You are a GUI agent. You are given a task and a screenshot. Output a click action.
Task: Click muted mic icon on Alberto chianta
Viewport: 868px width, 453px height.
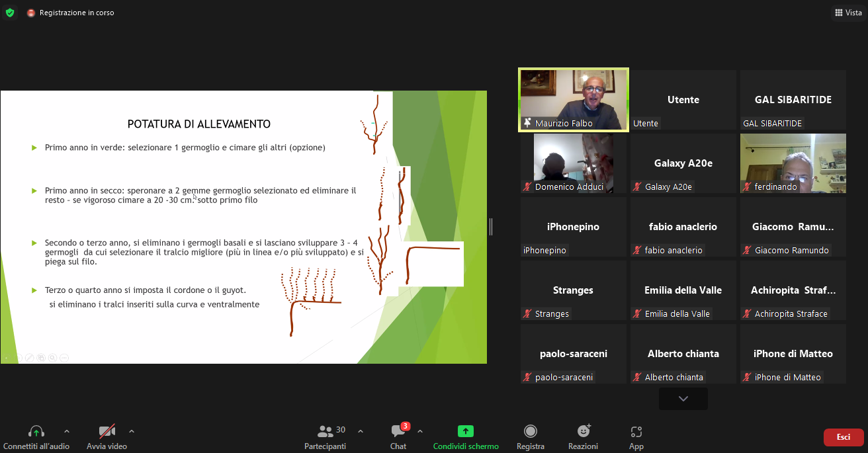tap(638, 378)
